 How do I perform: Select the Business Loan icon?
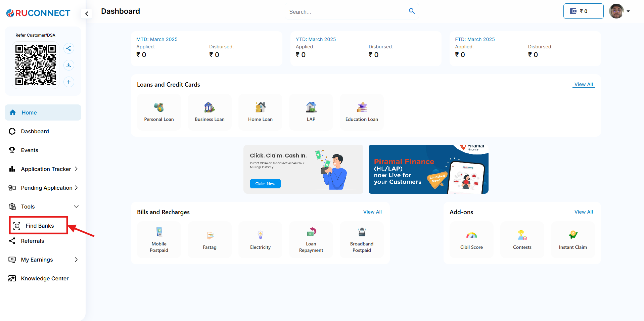coord(210,107)
